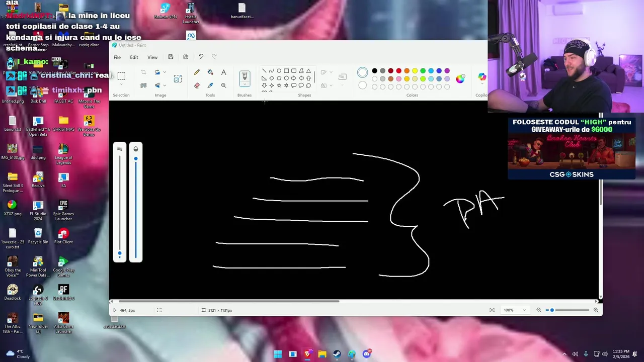Select the Pencil tool in Paint
Viewport: 644px width, 362px height.
197,72
